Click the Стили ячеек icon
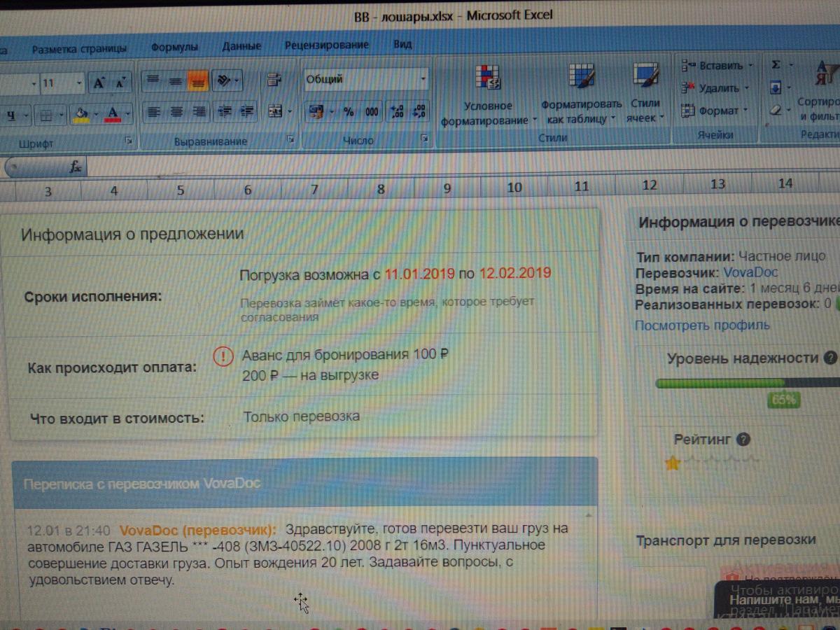Viewport: 840px width, 630px height. click(645, 76)
